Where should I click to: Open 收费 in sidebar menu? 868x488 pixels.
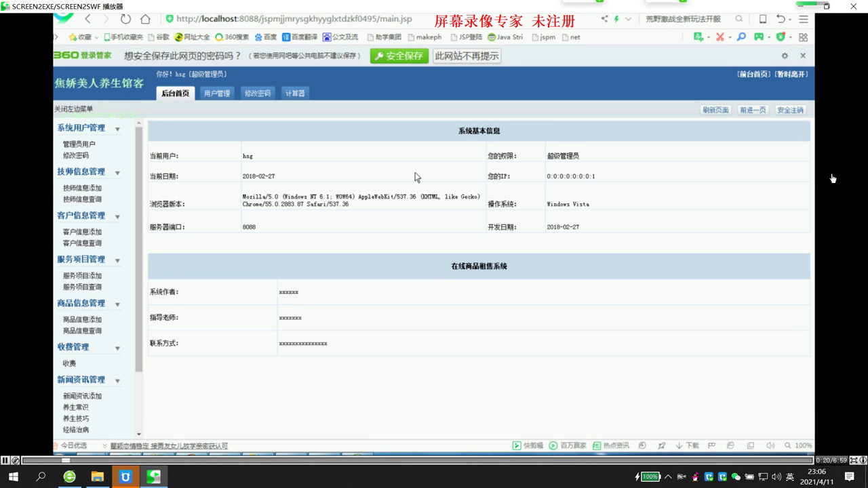(69, 363)
